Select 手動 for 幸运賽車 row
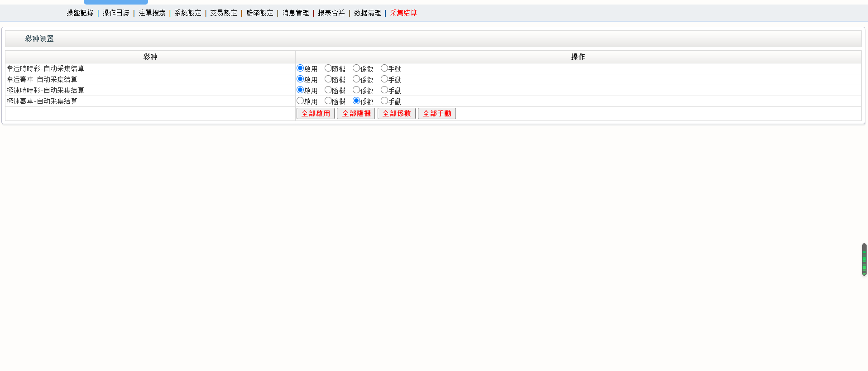The image size is (868, 371). pos(384,79)
